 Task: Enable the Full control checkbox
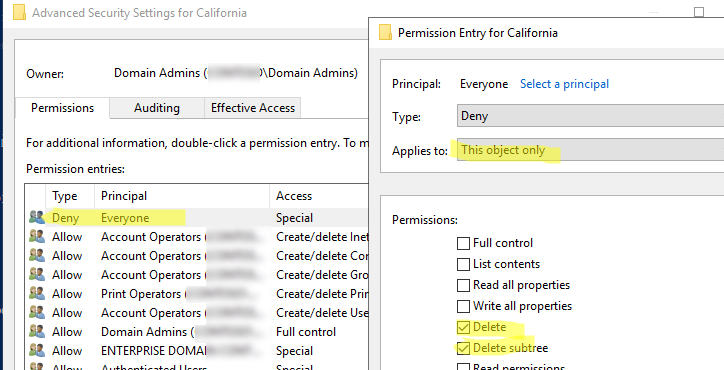(x=463, y=243)
